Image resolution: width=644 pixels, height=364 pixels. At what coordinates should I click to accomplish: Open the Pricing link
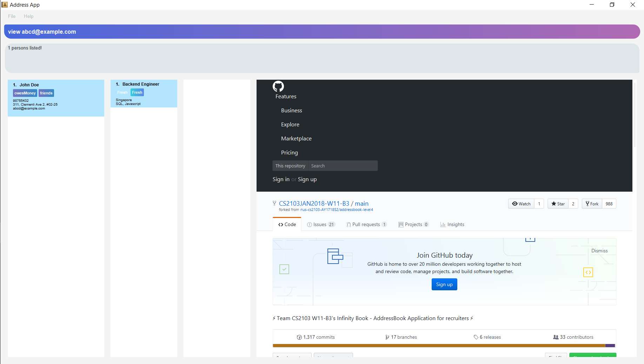290,152
